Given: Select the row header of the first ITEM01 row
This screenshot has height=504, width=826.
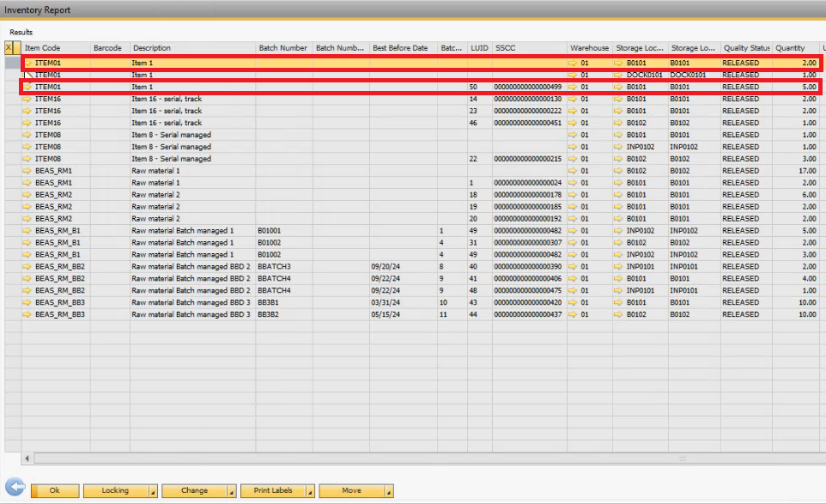Looking at the screenshot, I should tap(12, 64).
